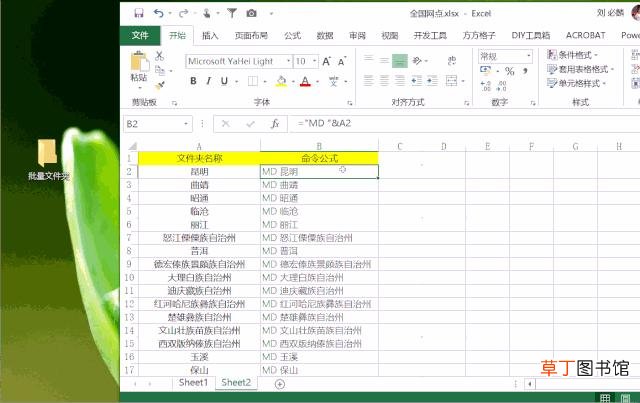Screen dimensions: 640x403
Task: Click the text orientation icon
Action: (417, 60)
